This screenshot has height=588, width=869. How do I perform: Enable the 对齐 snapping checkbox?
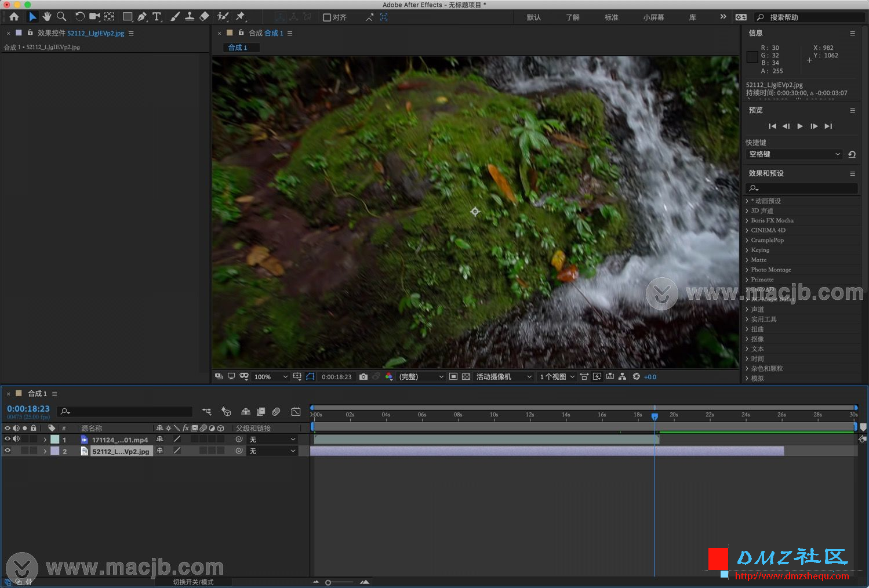(327, 17)
